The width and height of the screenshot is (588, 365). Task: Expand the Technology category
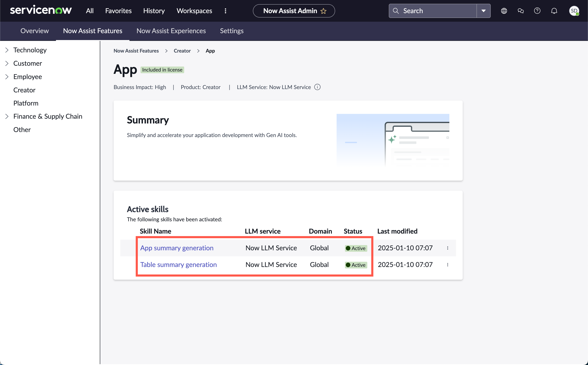[x=7, y=50]
